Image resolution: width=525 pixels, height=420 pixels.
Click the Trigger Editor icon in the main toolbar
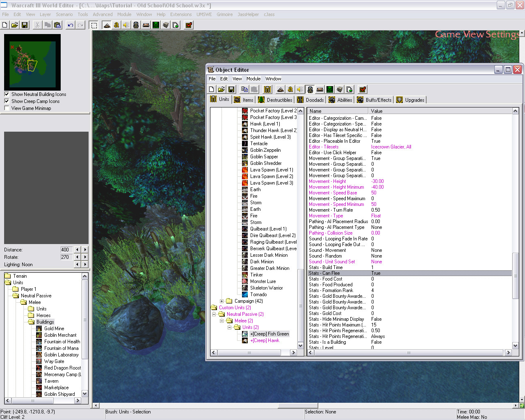(116, 25)
